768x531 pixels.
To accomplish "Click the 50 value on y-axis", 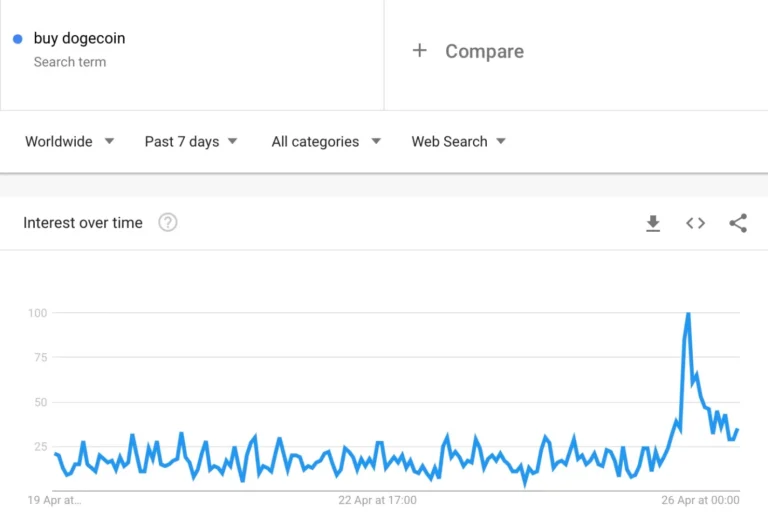I will tap(40, 402).
